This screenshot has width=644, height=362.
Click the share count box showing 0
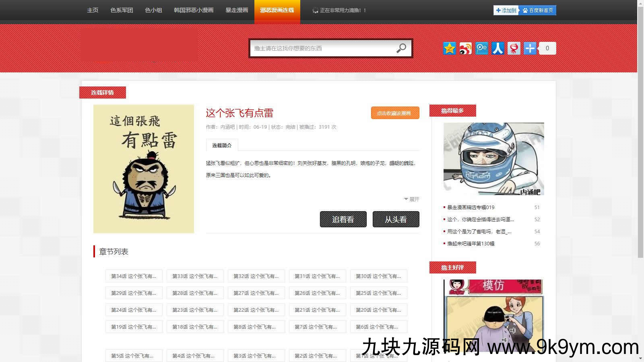(x=547, y=48)
